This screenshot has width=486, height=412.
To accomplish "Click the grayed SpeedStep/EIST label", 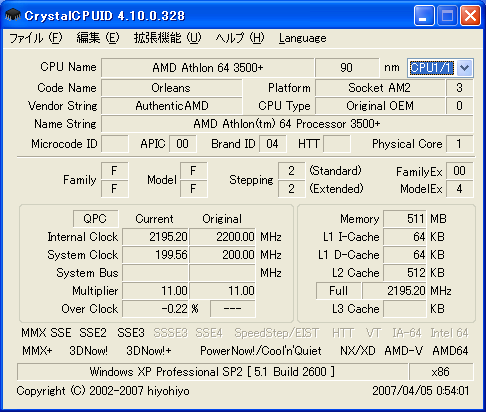I will tap(277, 333).
